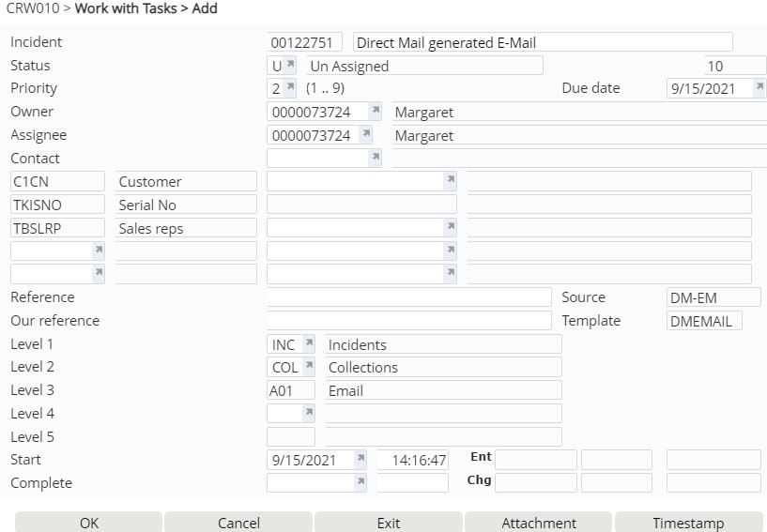The height and width of the screenshot is (532, 767).
Task: Click the Exit button
Action: click(389, 523)
